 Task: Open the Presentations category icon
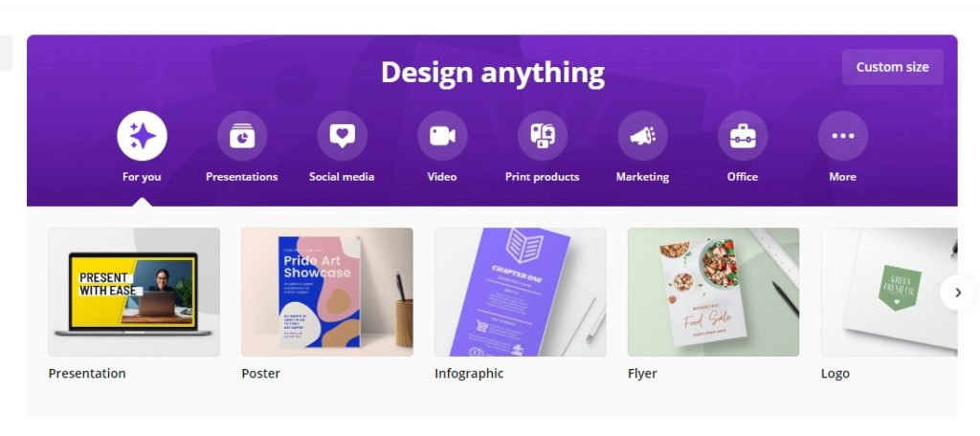pyautogui.click(x=242, y=136)
